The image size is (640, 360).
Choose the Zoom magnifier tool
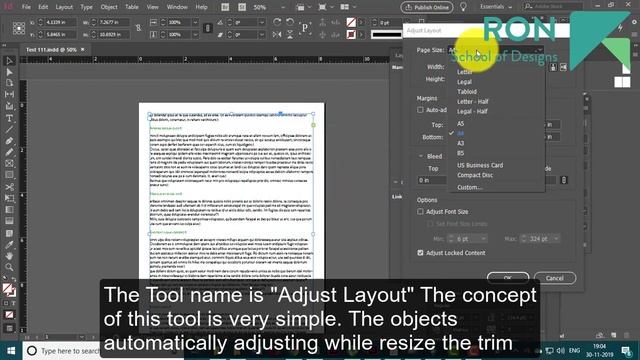(x=9, y=267)
